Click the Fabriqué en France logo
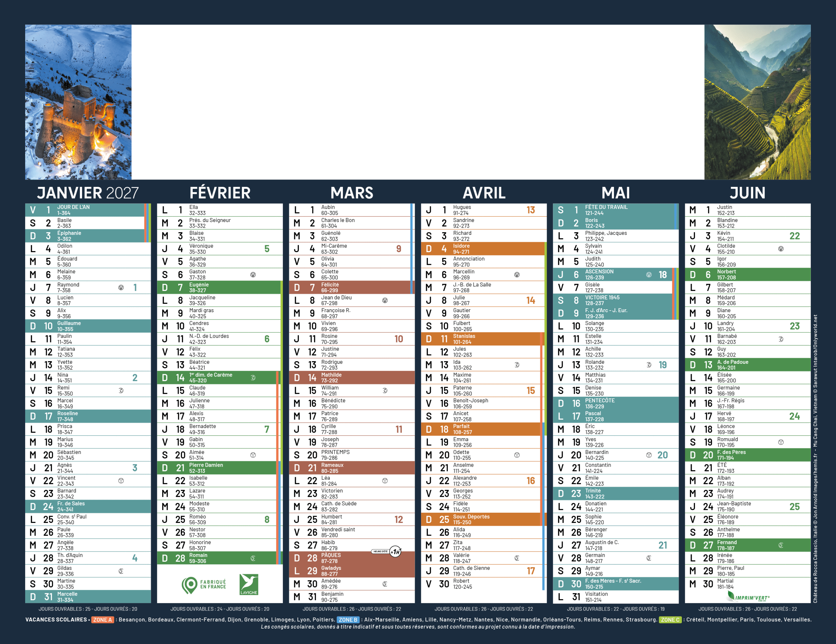 pyautogui.click(x=204, y=585)
